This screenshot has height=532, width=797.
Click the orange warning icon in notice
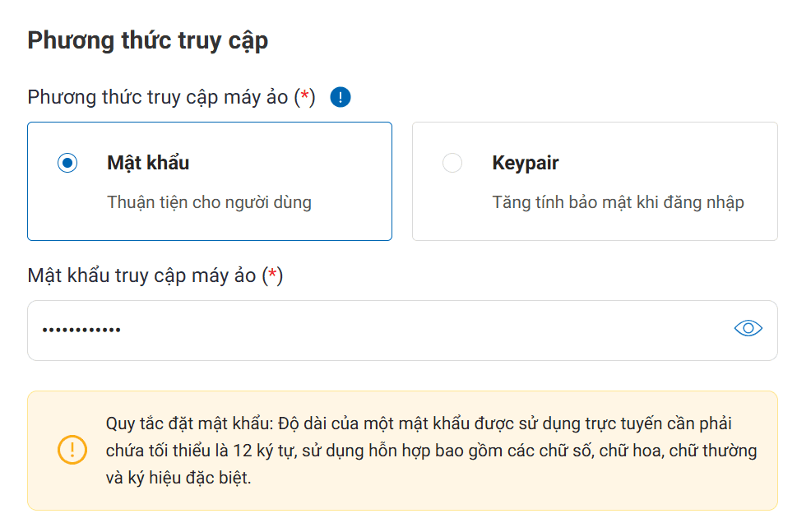pyautogui.click(x=72, y=450)
